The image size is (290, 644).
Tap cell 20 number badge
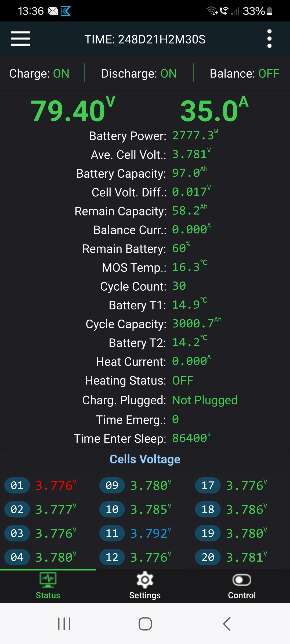coord(208,557)
